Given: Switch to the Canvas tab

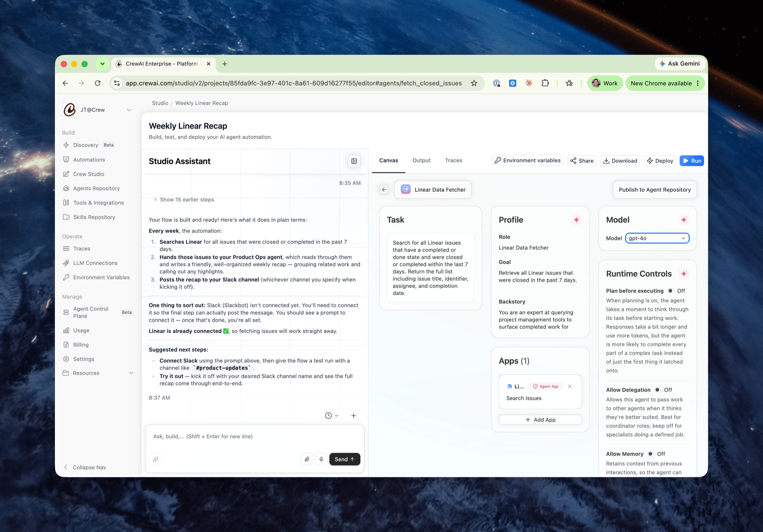Looking at the screenshot, I should point(388,161).
